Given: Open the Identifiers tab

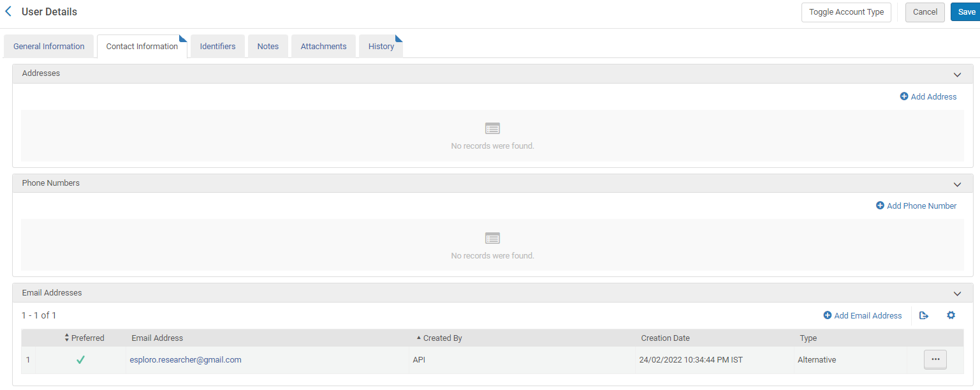Looking at the screenshot, I should point(217,47).
